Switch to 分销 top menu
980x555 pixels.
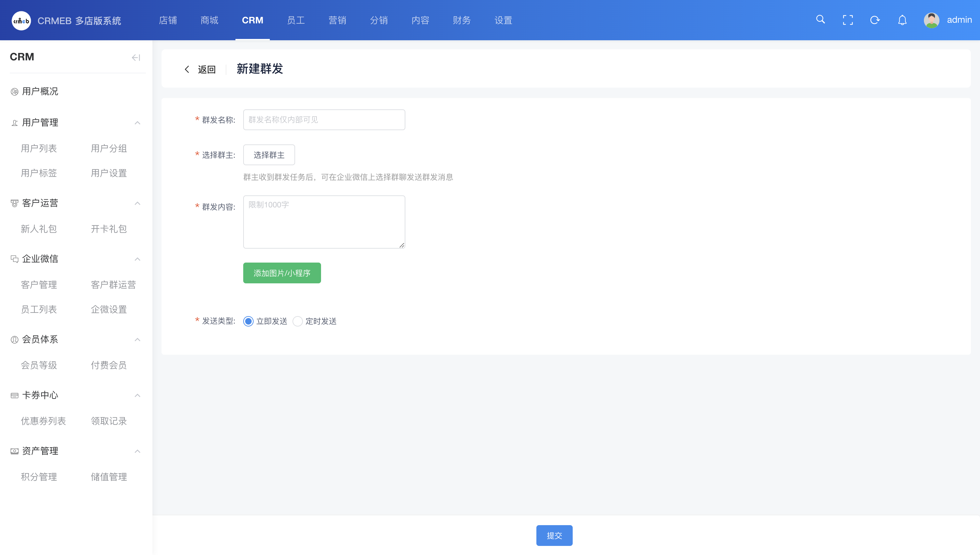click(x=379, y=20)
